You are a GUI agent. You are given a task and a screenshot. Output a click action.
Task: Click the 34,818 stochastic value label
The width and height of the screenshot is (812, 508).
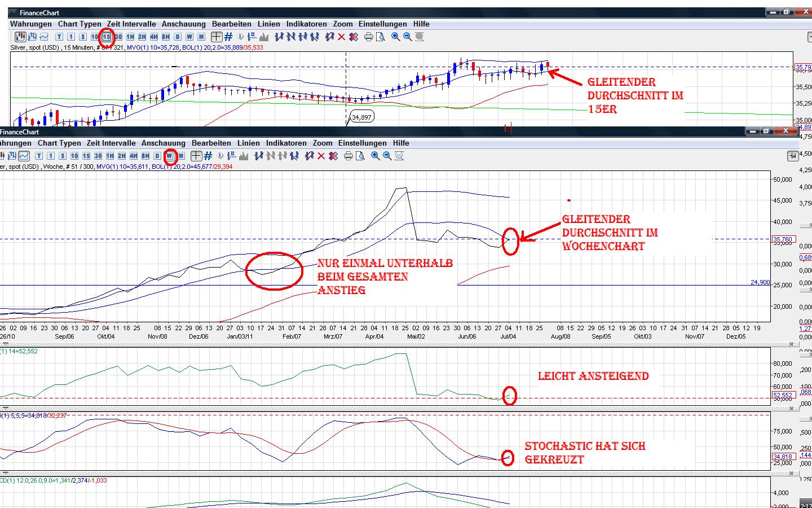[783, 457]
